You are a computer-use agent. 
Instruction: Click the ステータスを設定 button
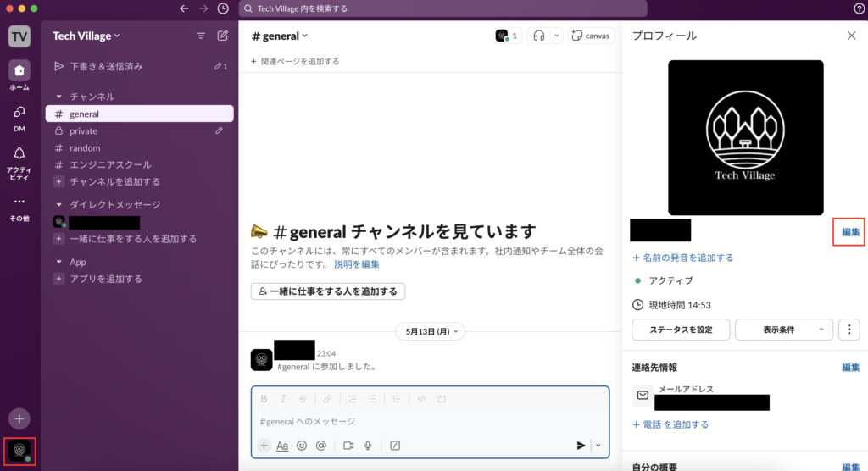tap(681, 330)
